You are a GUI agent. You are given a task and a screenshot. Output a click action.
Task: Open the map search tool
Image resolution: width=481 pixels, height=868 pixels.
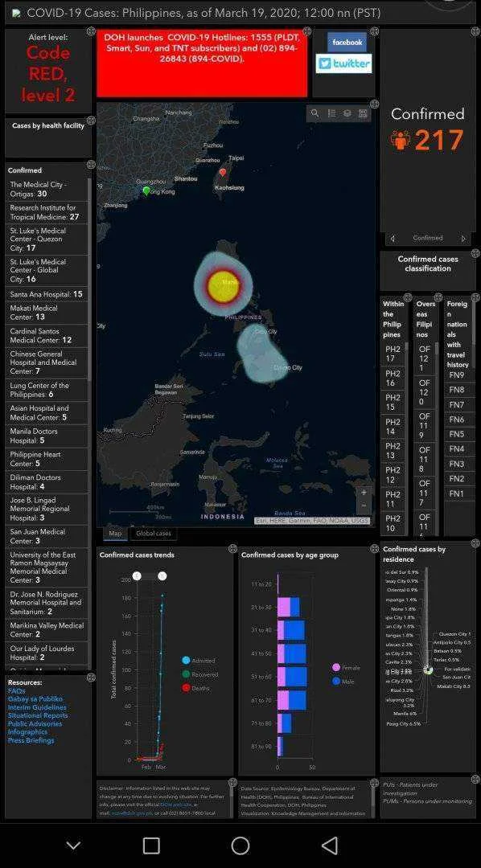click(x=314, y=113)
